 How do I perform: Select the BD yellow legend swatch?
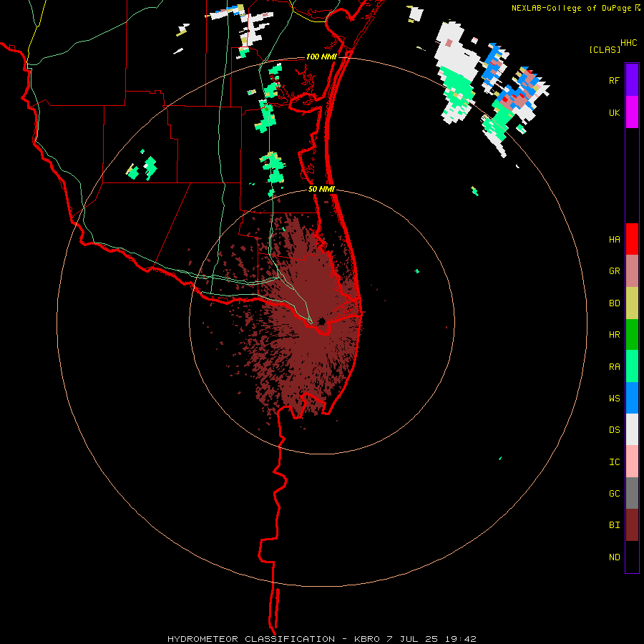632,303
